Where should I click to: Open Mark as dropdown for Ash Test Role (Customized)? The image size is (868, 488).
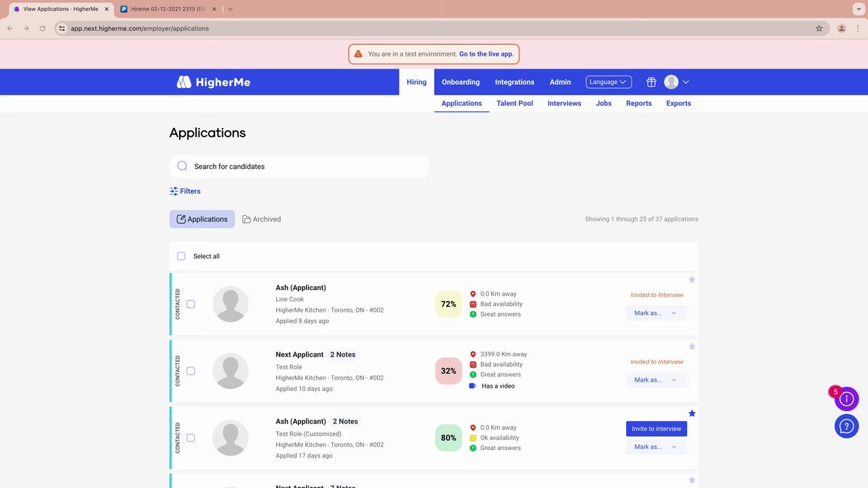(x=656, y=447)
